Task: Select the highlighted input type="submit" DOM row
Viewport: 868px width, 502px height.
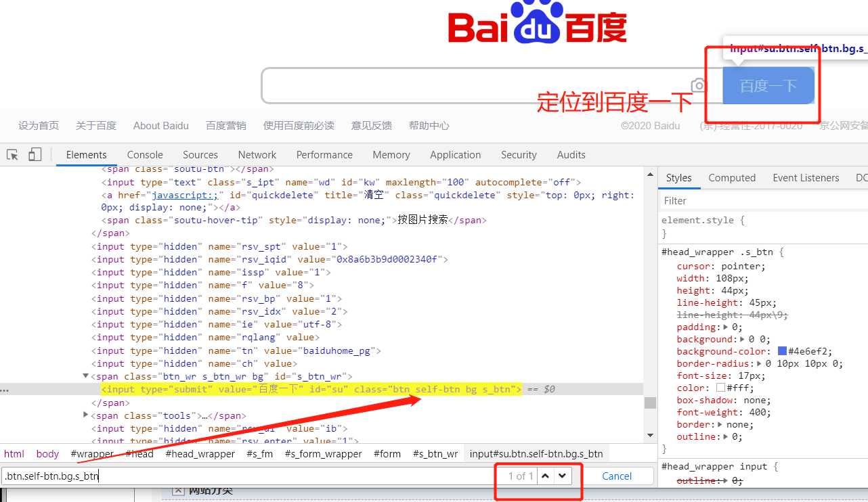Action: coord(311,389)
